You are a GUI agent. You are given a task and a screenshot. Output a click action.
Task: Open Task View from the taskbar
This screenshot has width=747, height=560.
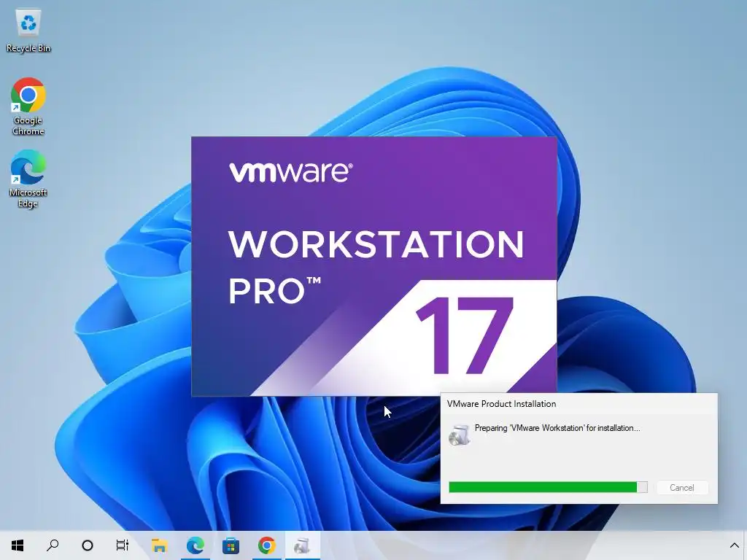(123, 545)
